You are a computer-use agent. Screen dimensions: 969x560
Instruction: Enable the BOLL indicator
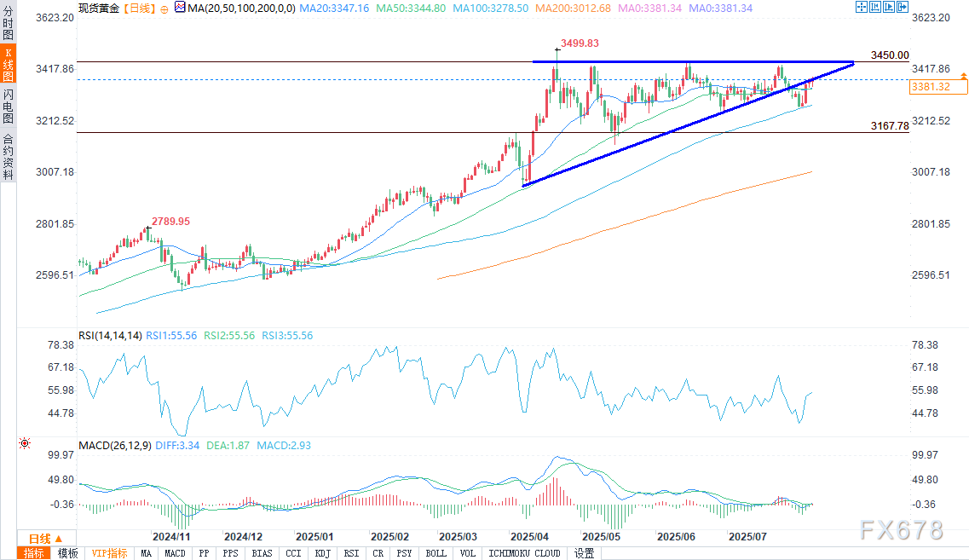click(435, 553)
